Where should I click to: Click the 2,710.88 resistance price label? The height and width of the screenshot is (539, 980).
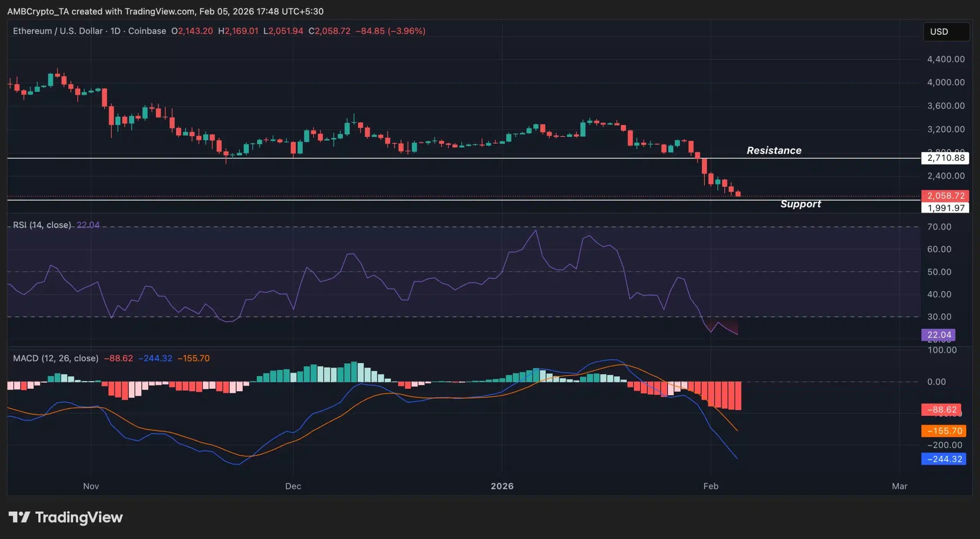click(x=946, y=158)
